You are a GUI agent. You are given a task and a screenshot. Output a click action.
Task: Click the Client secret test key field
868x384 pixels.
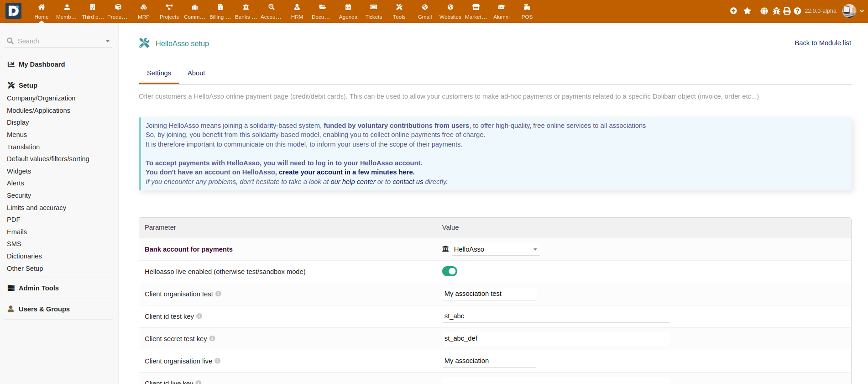pyautogui.click(x=556, y=338)
